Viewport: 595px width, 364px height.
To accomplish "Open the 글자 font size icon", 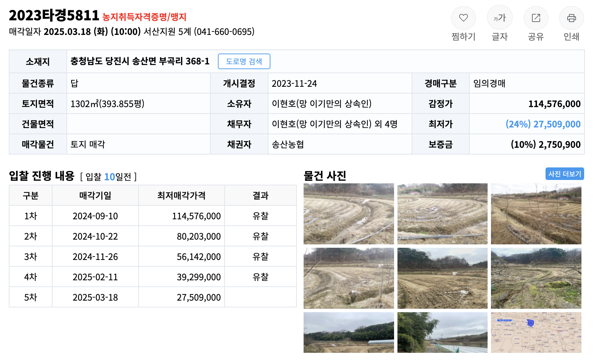I will [499, 18].
